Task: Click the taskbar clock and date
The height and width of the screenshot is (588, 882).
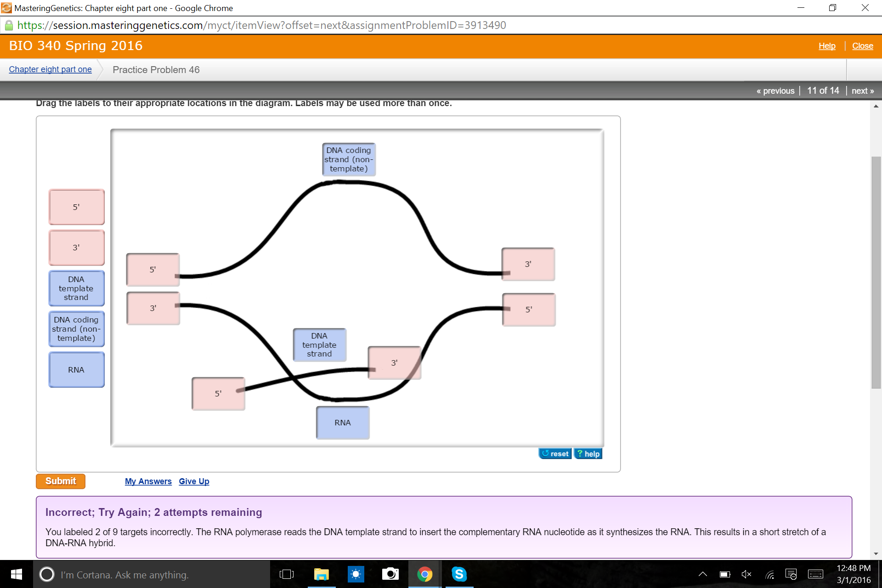Action: 854,574
